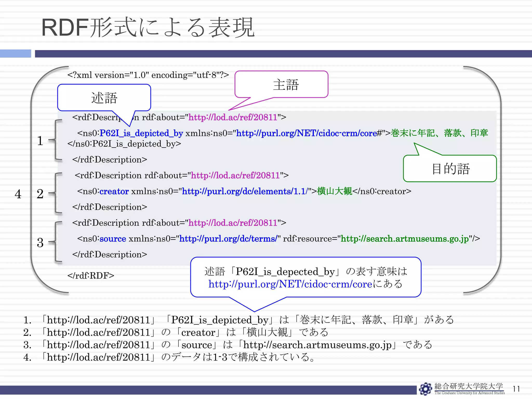The height and width of the screenshot is (399, 532).
Task: Click the bracket label number '2'
Action: tap(40, 194)
